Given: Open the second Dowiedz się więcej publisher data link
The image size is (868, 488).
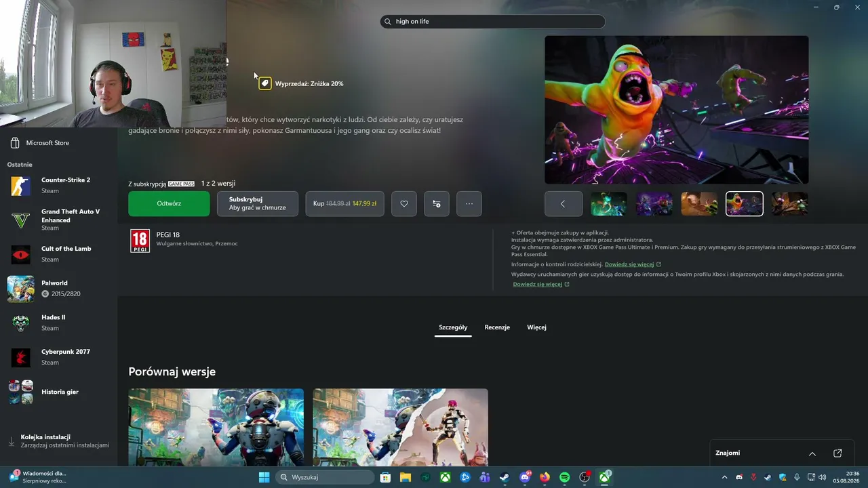Looking at the screenshot, I should [x=538, y=285].
